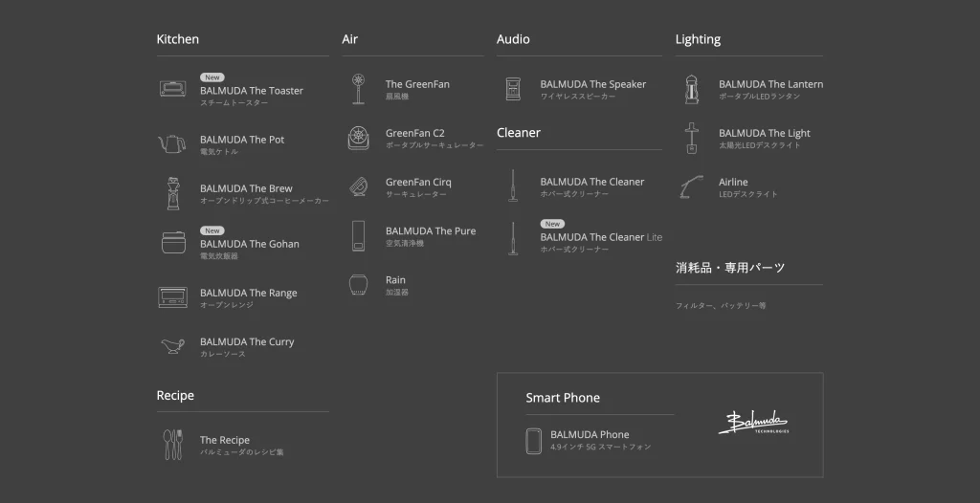Click the バルミューダのレシピ集 subtitle

click(242, 452)
